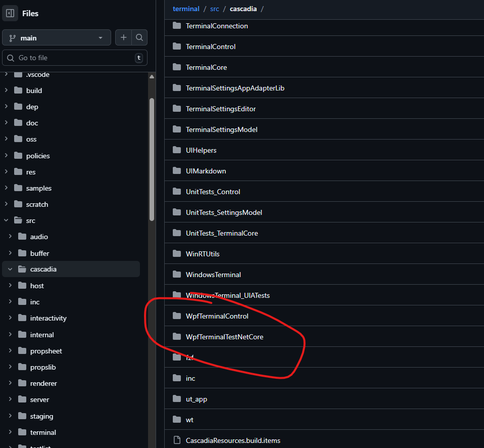Collapse the file tree side panel icon
This screenshot has width=484, height=448.
(x=10, y=14)
